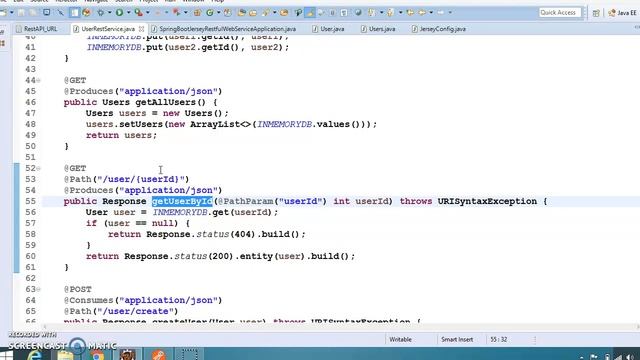Click the Open Perspective icon
Screen dimensions: 640x360
(x=596, y=13)
